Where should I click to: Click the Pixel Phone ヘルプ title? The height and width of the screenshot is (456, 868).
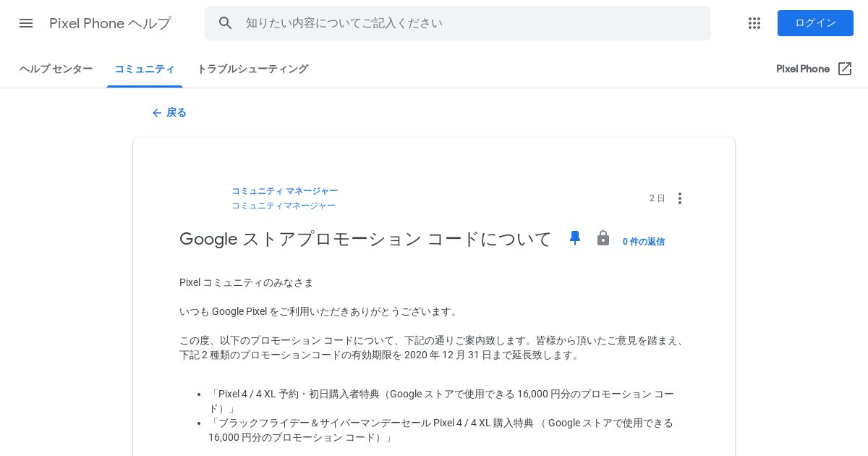(110, 23)
